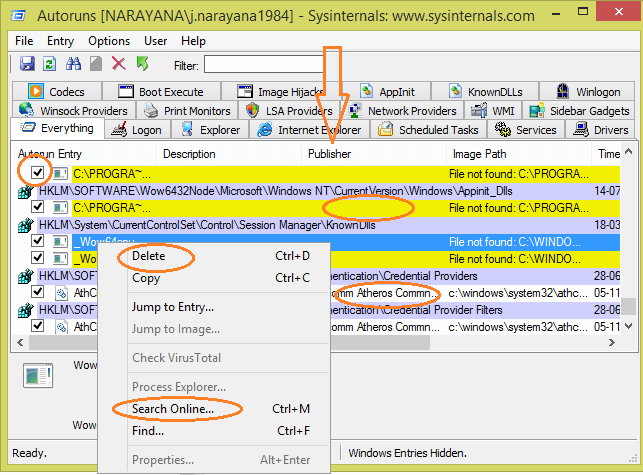Click the green Jump to Entry toolbar icon
Screen dimensions: 643x475
click(x=142, y=64)
